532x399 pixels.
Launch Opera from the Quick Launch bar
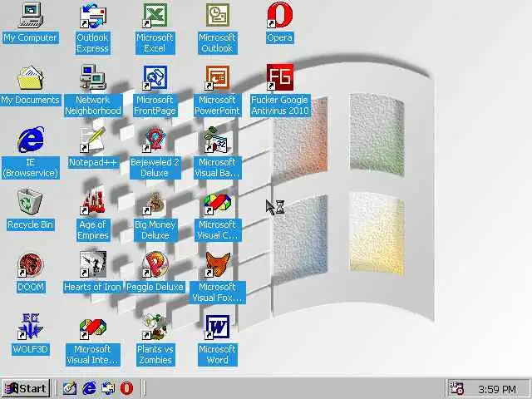[126, 388]
